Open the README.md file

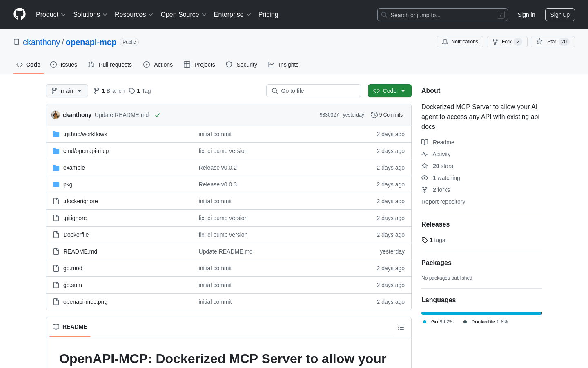pyautogui.click(x=80, y=251)
